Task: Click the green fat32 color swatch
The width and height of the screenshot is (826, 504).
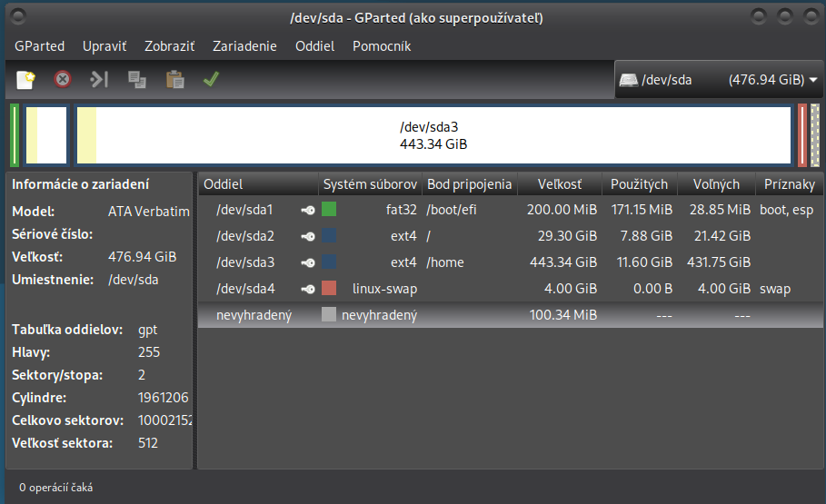Action: coord(329,210)
